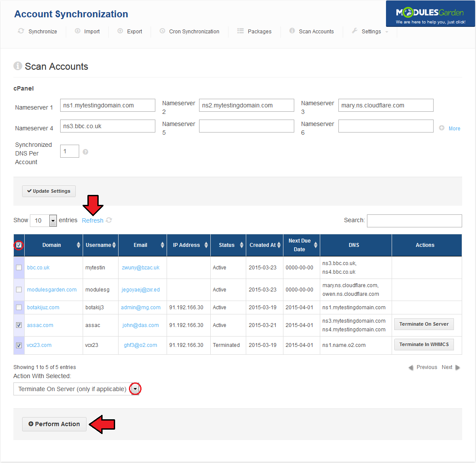The width and height of the screenshot is (476, 463).
Task: Sort table by Created At column arrows
Action: pyautogui.click(x=279, y=245)
